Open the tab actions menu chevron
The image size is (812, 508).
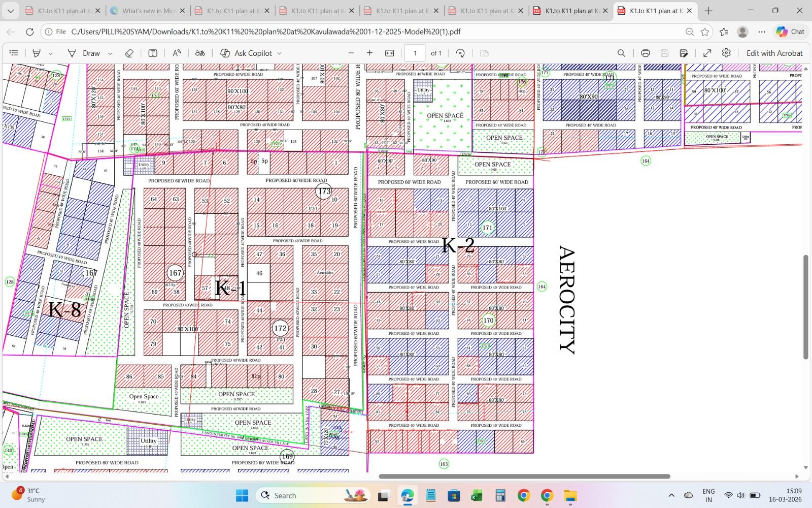(x=11, y=11)
